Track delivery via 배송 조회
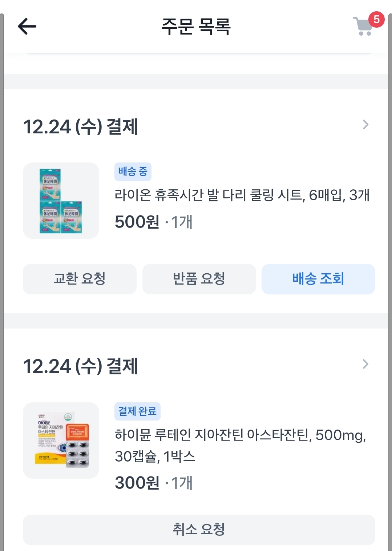 pyautogui.click(x=318, y=279)
